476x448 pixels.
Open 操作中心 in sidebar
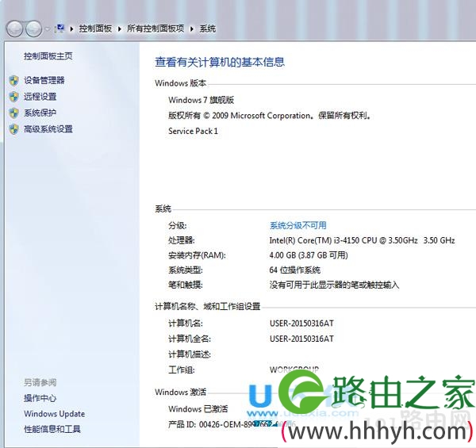(40, 398)
